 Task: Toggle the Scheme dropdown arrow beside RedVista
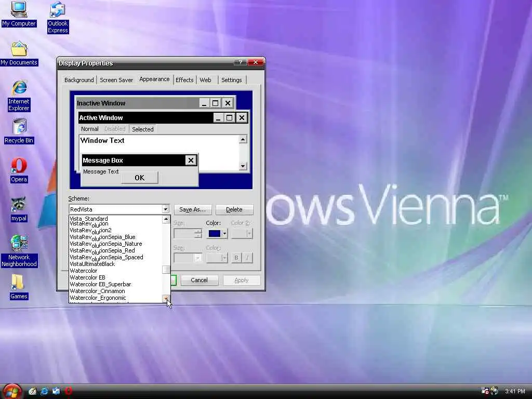(x=166, y=209)
